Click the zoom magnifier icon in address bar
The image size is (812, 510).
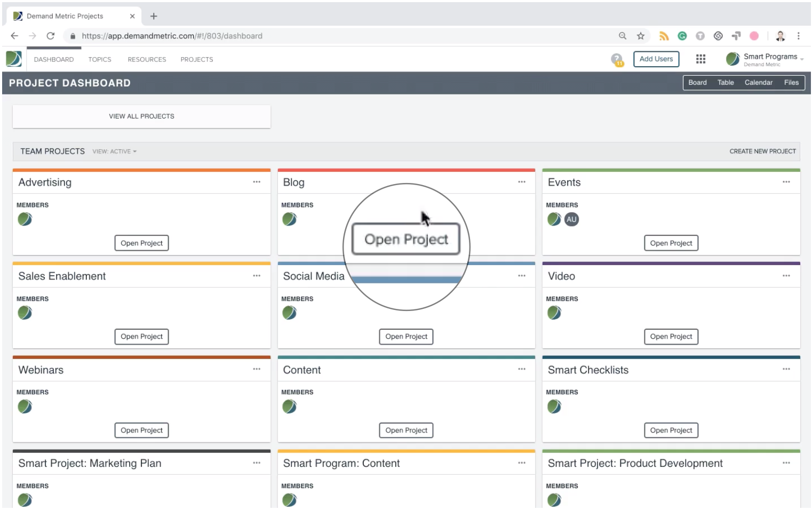(x=622, y=36)
